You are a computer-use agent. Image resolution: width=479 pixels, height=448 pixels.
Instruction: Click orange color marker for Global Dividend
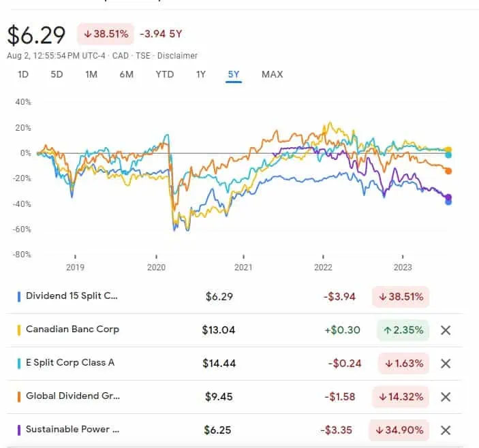point(19,397)
